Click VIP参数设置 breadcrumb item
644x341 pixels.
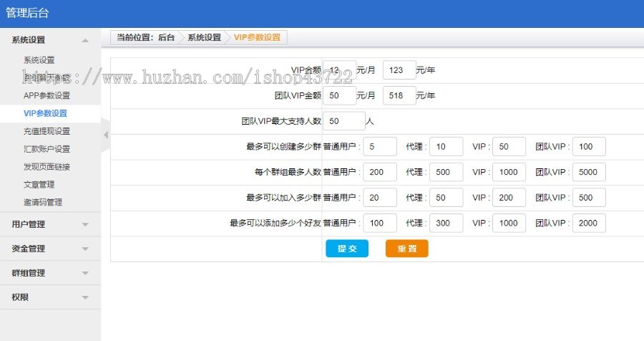pyautogui.click(x=257, y=37)
